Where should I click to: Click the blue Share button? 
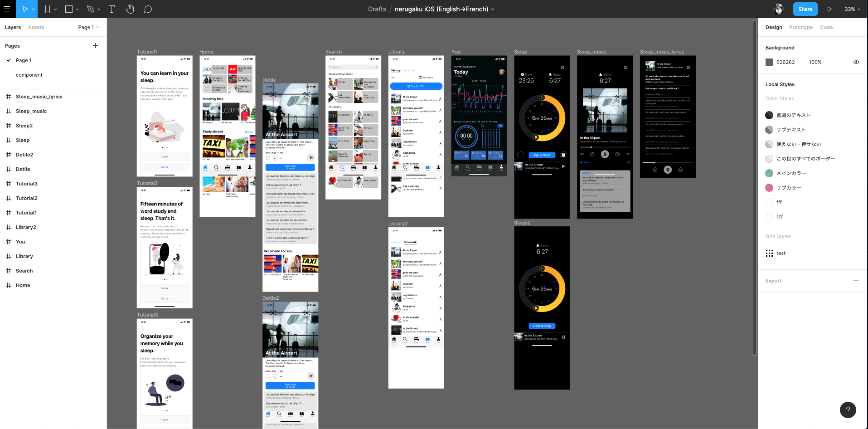click(x=805, y=9)
